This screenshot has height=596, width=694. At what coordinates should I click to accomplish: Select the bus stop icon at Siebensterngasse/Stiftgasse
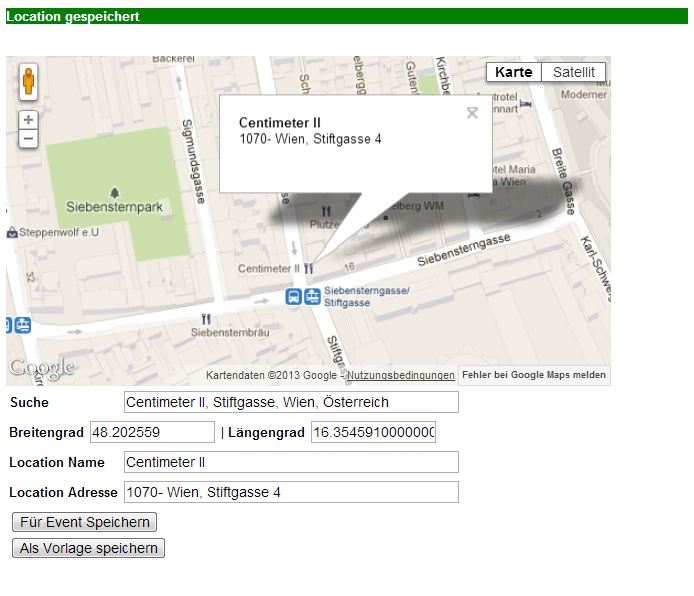click(293, 296)
